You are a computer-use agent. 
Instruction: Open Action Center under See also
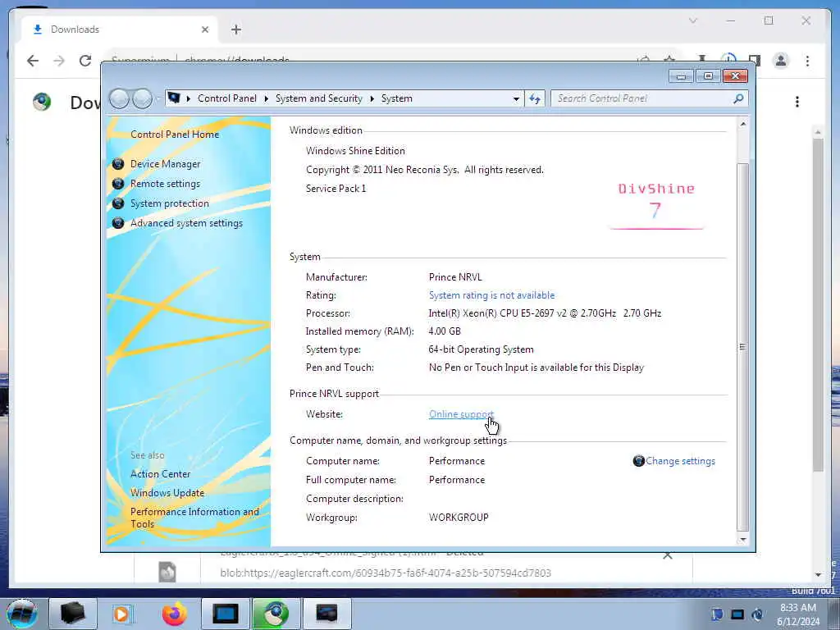(160, 474)
